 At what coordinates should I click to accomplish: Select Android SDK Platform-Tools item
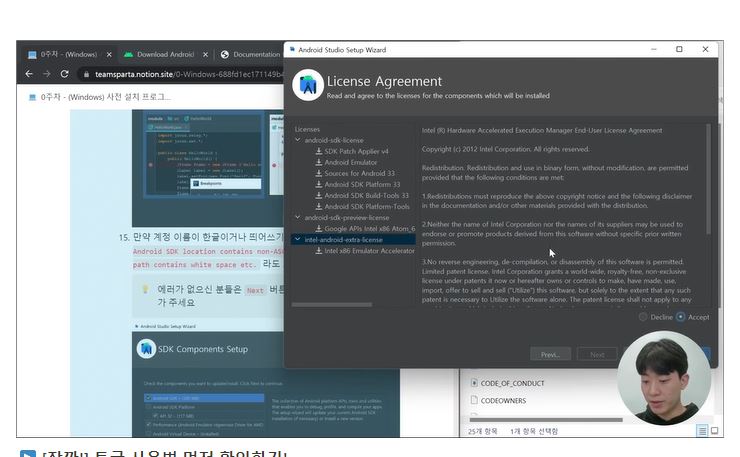tap(367, 206)
